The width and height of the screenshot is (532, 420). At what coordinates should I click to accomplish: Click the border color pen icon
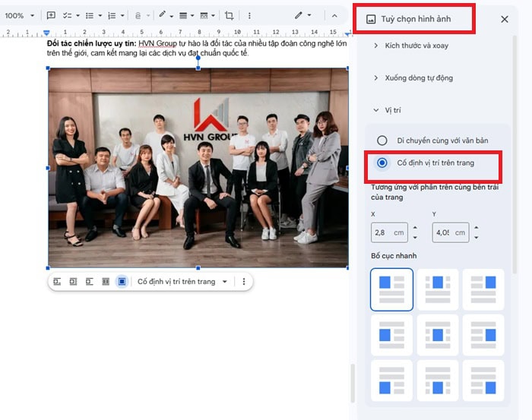tap(162, 15)
